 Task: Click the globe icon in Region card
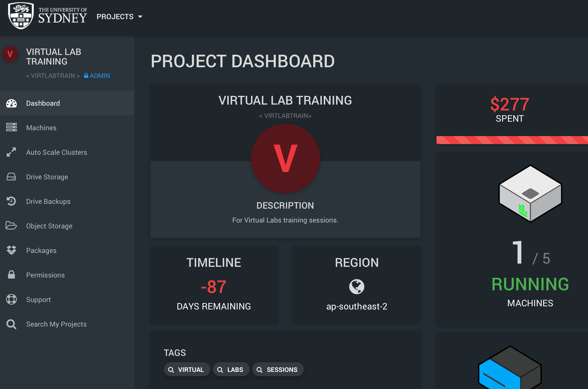click(357, 287)
